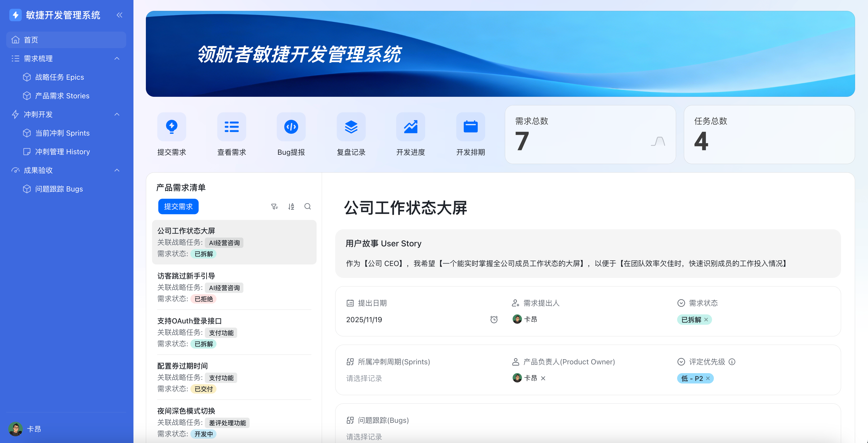Collapse the 冲刺开发 menu group
The width and height of the screenshot is (868, 443).
pos(117,114)
